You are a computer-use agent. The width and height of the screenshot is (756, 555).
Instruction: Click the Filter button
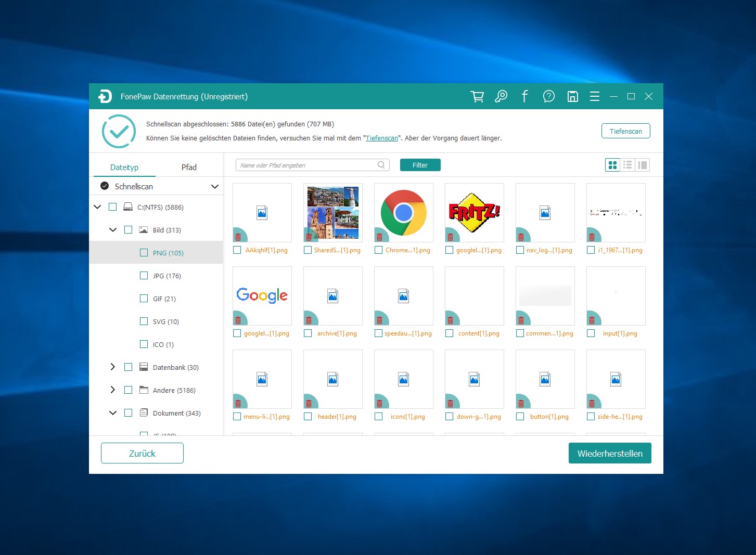tap(420, 165)
